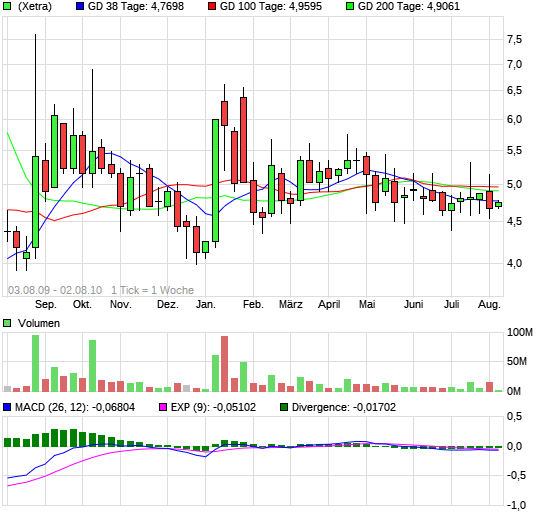Click the 5,5 price axis value
The width and height of the screenshot is (545, 515).
click(x=514, y=151)
